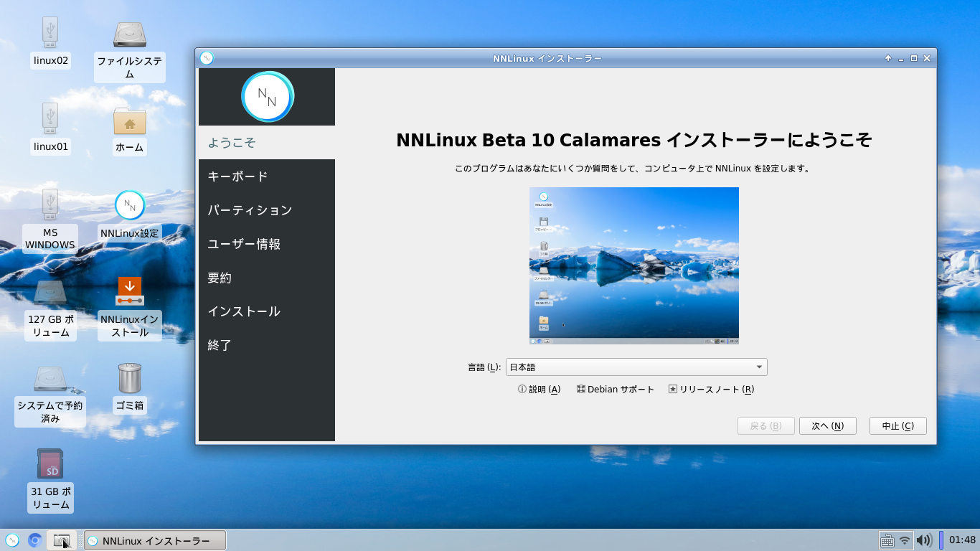Click the このプログラムはあなたに description text
The height and width of the screenshot is (551, 980).
coord(634,169)
